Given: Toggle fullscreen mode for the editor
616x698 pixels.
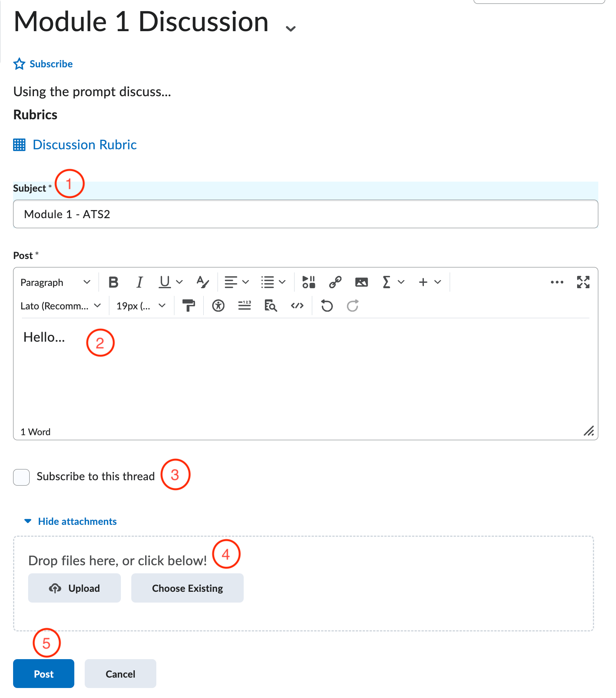Looking at the screenshot, I should pyautogui.click(x=583, y=282).
